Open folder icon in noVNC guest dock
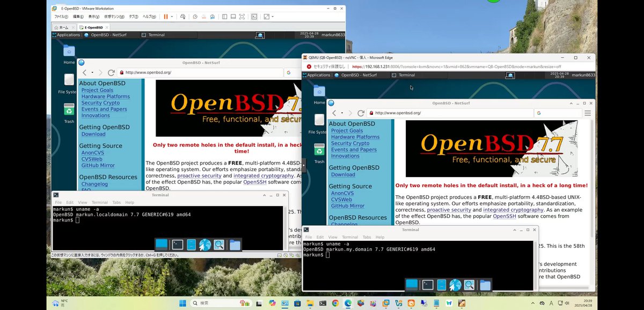This screenshot has height=310, width=644. click(x=485, y=285)
